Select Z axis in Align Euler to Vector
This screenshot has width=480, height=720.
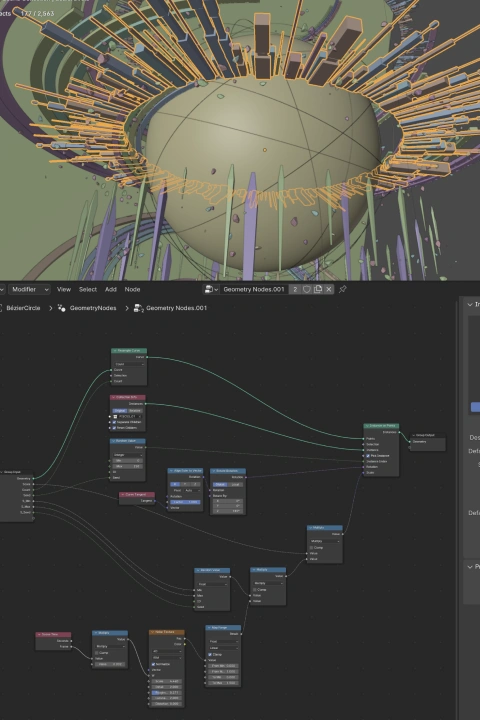point(195,484)
